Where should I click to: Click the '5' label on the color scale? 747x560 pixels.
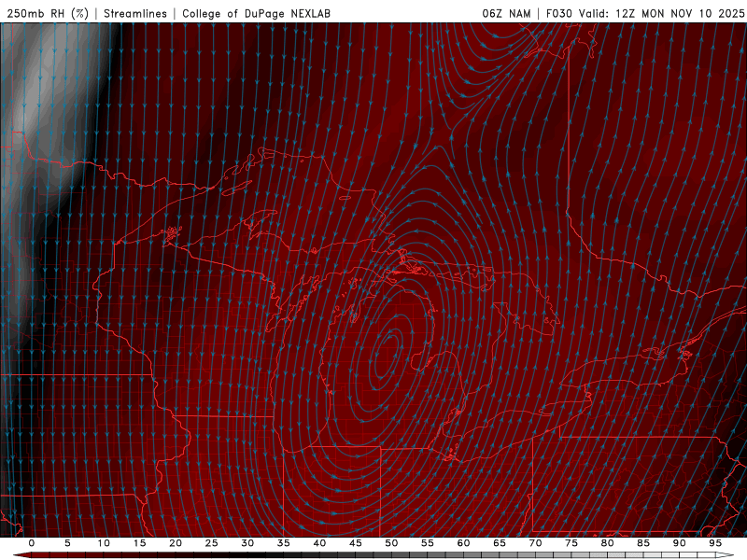click(67, 543)
